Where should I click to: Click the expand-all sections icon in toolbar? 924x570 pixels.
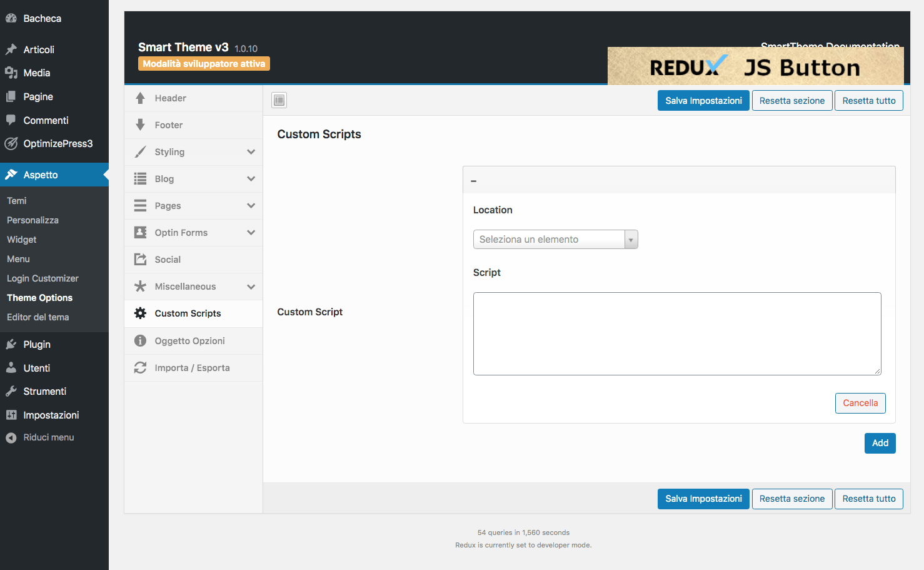click(279, 100)
